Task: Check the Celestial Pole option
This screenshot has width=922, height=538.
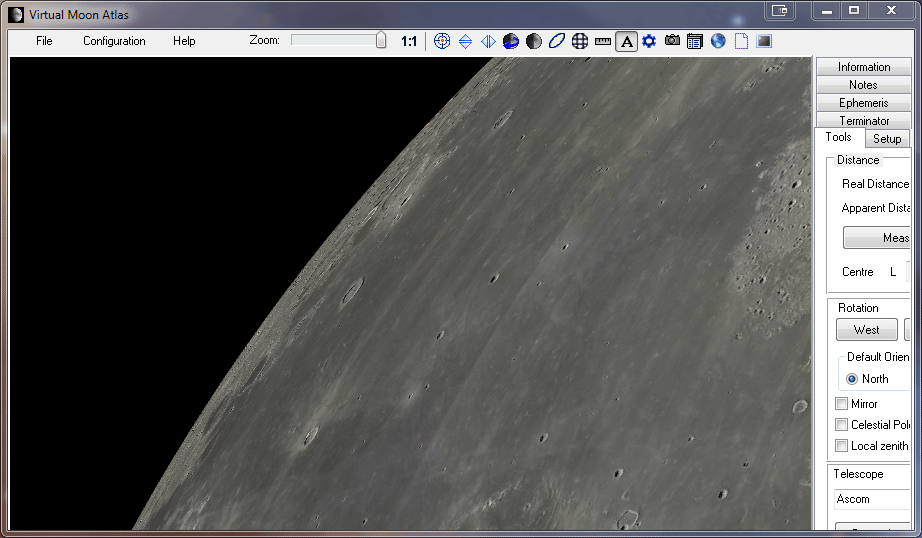Action: (841, 425)
